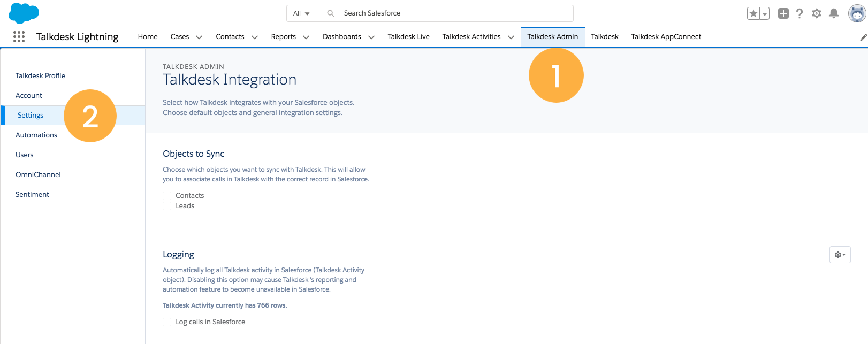Select the Talkdesk Admin tab
This screenshot has width=868, height=344.
click(553, 36)
